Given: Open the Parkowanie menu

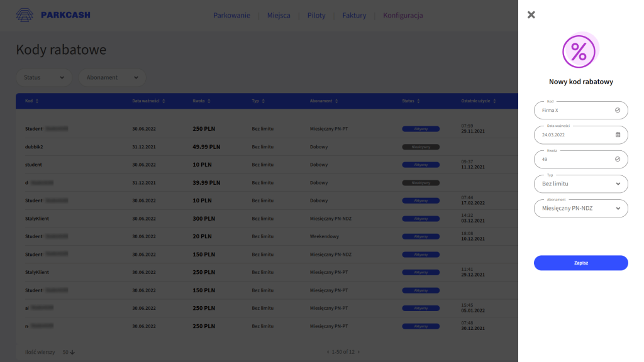Looking at the screenshot, I should [231, 15].
